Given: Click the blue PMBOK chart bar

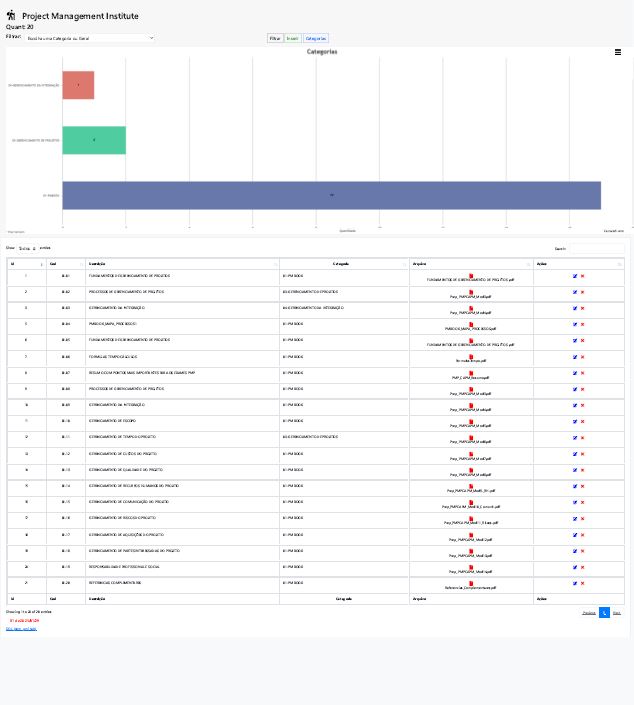Looking at the screenshot, I should pos(331,195).
